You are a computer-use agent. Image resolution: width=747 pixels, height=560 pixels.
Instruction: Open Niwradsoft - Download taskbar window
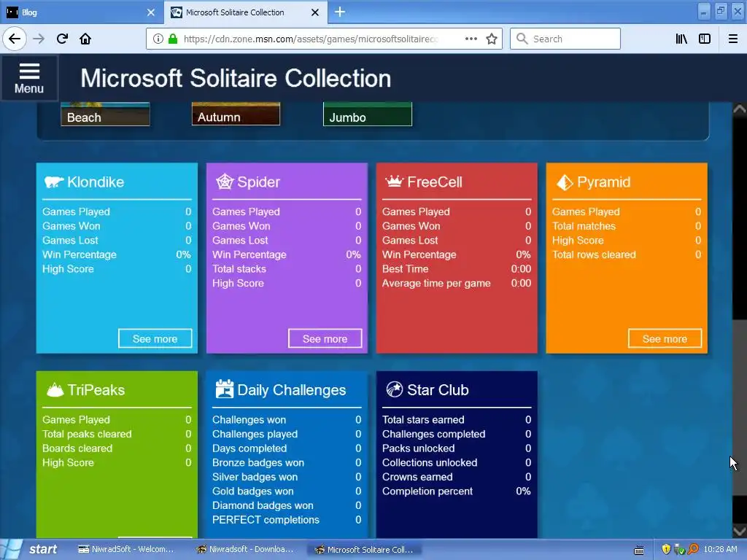click(245, 550)
